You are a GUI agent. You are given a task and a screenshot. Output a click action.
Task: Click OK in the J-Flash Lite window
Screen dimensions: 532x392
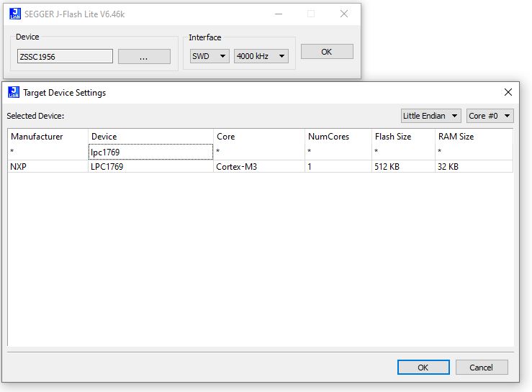(327, 52)
